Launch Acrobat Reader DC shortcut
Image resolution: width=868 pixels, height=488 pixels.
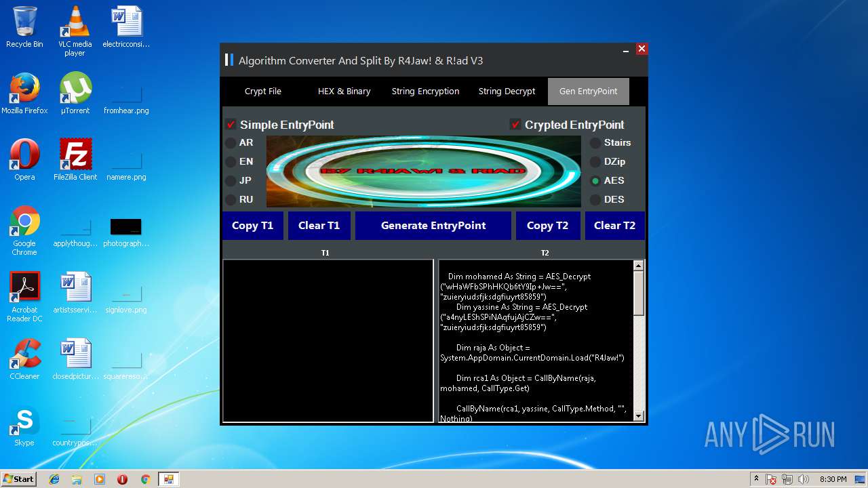point(24,297)
